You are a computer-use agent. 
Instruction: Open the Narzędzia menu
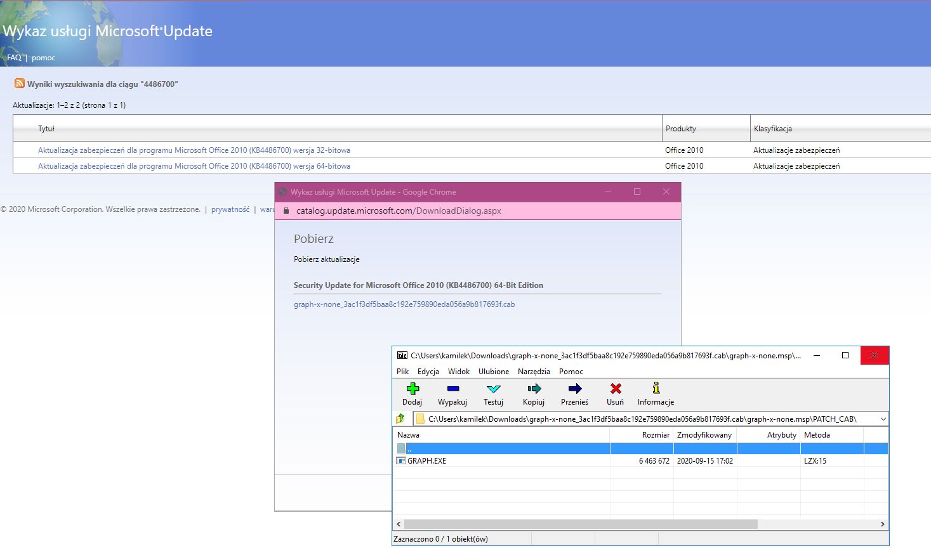[534, 372]
